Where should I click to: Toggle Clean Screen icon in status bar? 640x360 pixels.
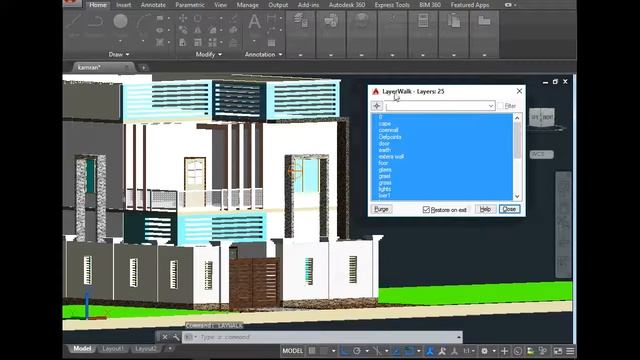click(558, 351)
